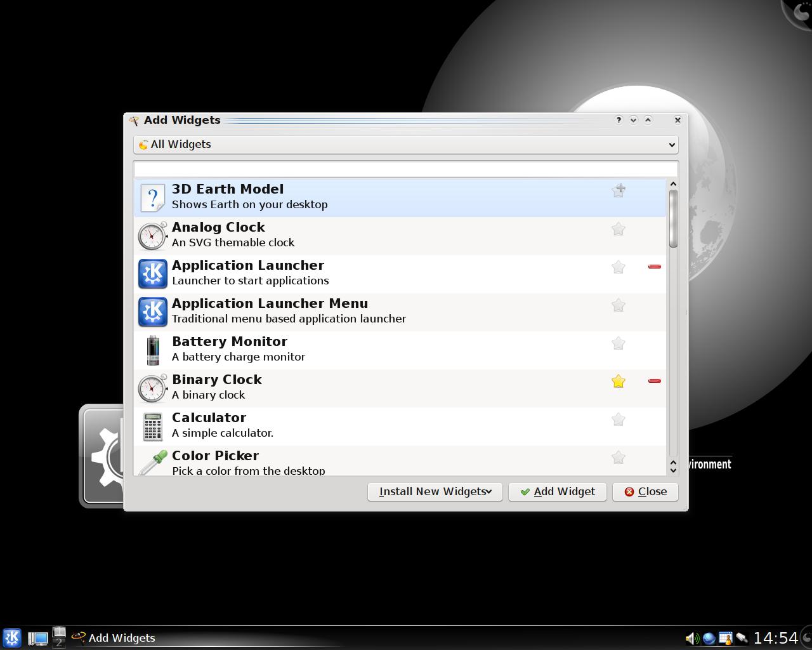
Task: Click the volume speaker tray icon
Action: click(x=691, y=638)
